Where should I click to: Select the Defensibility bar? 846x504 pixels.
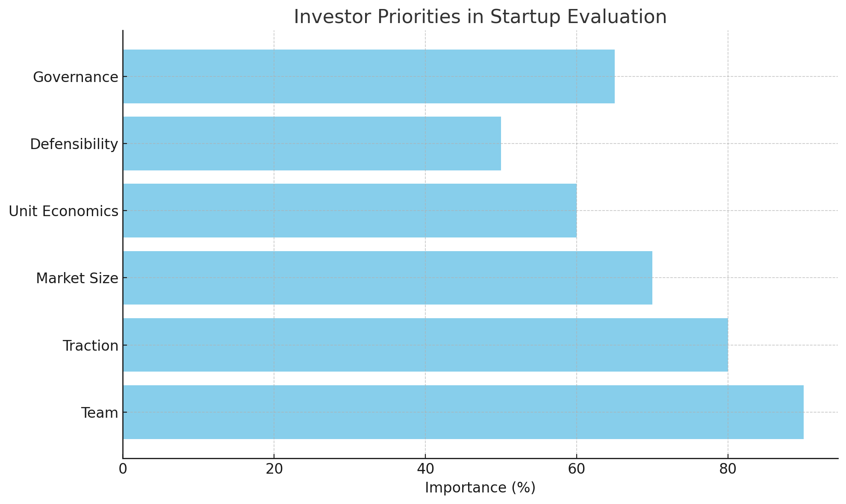pos(312,144)
